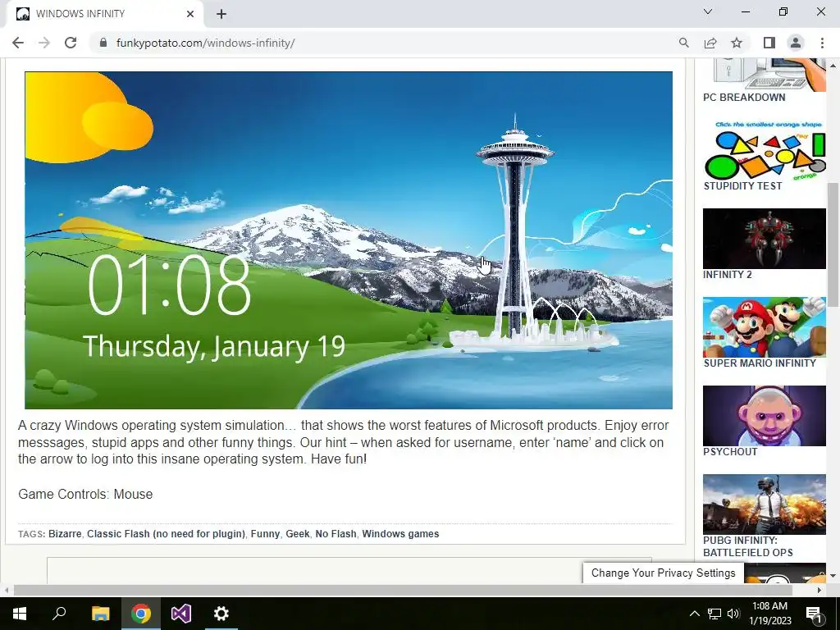
Task: Click the PUBG Infinity game thumbnail
Action: coord(765,504)
